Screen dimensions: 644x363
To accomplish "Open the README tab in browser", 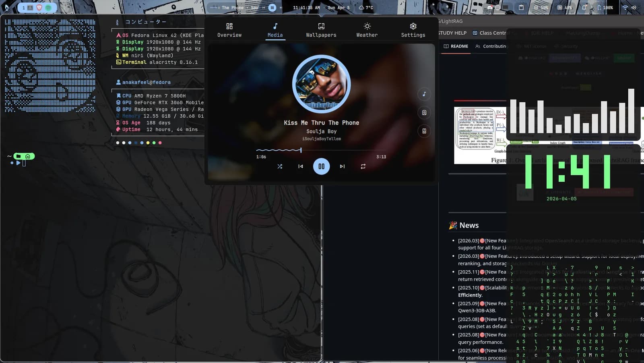I will click(456, 46).
